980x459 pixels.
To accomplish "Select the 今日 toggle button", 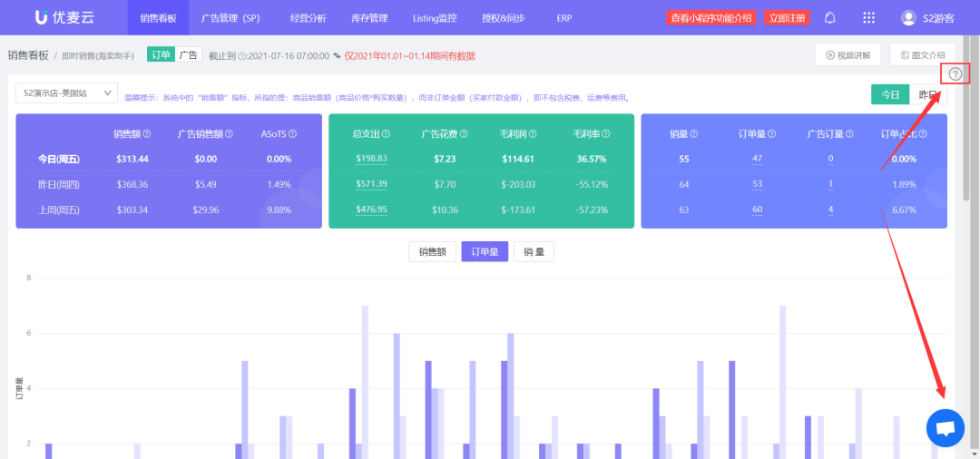I will [x=889, y=94].
